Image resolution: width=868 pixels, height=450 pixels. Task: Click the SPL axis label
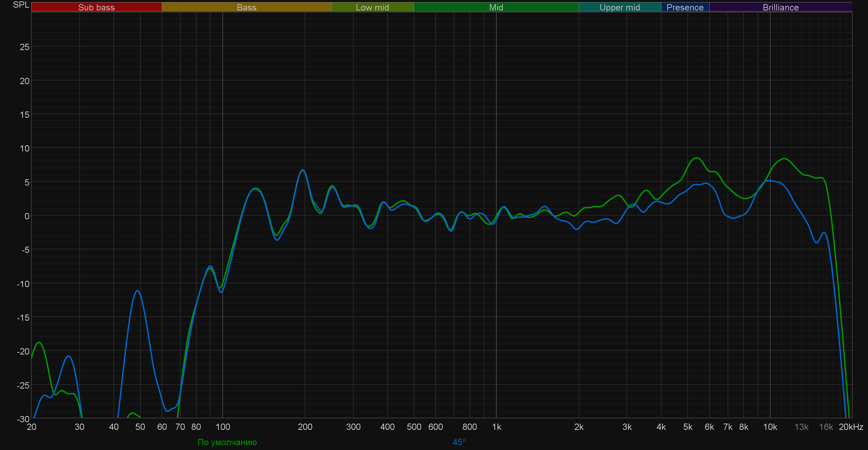click(x=21, y=5)
